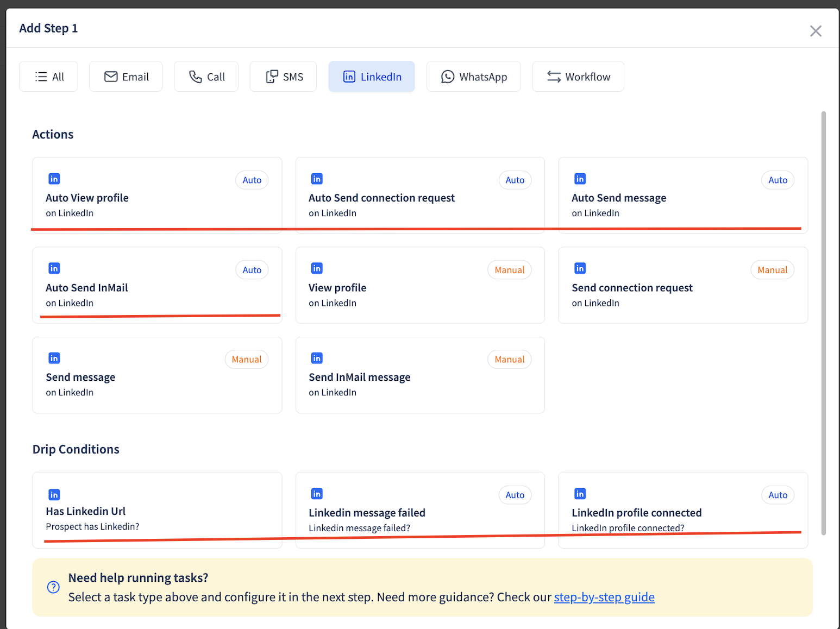Click the Workflow arrows icon

554,77
